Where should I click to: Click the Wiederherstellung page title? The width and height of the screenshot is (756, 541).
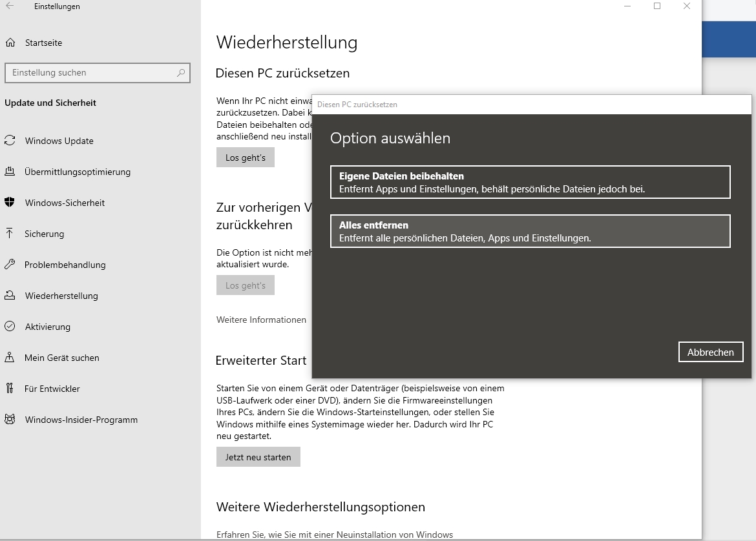(x=287, y=43)
